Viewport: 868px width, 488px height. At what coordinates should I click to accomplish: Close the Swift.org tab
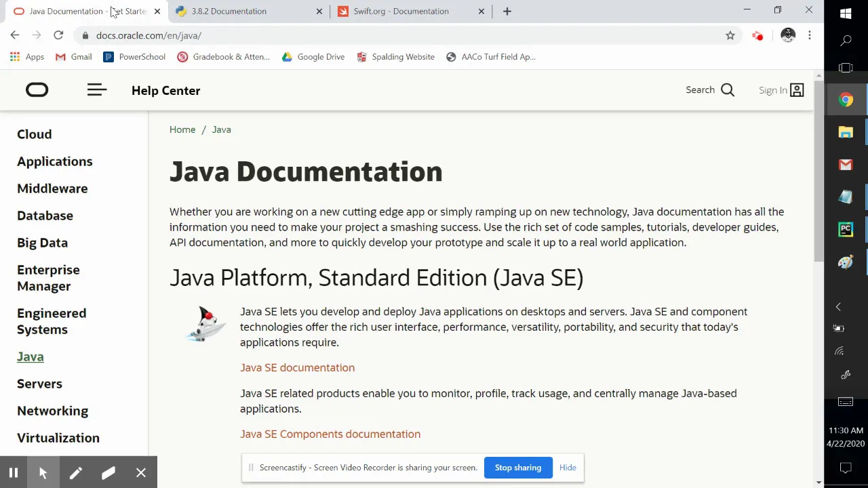(x=481, y=11)
